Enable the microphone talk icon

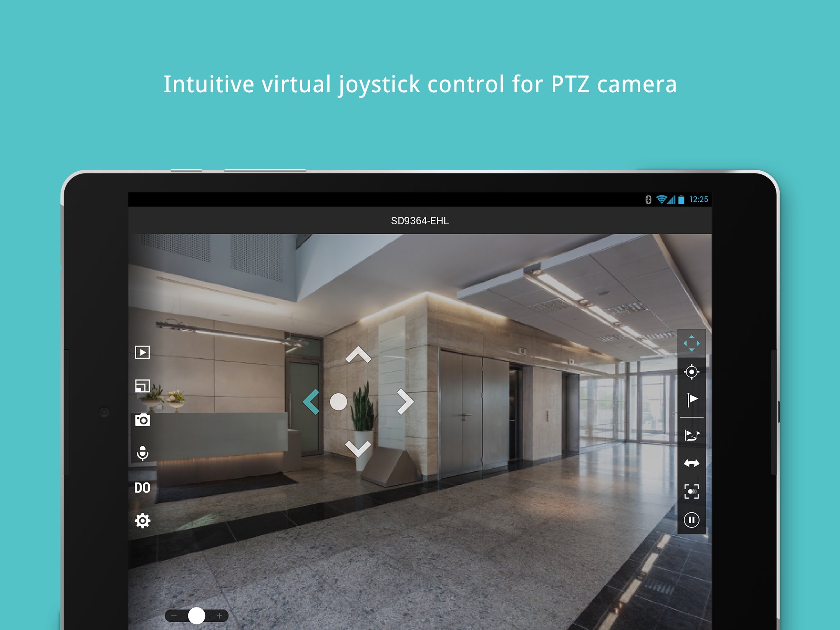pos(142,453)
